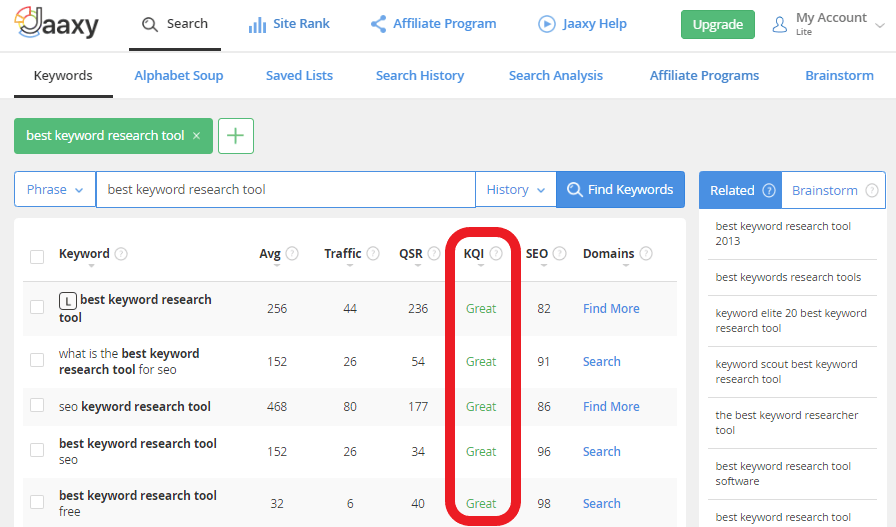Image resolution: width=896 pixels, height=527 pixels.
Task: Click the Related tab help icon
Action: 769,190
